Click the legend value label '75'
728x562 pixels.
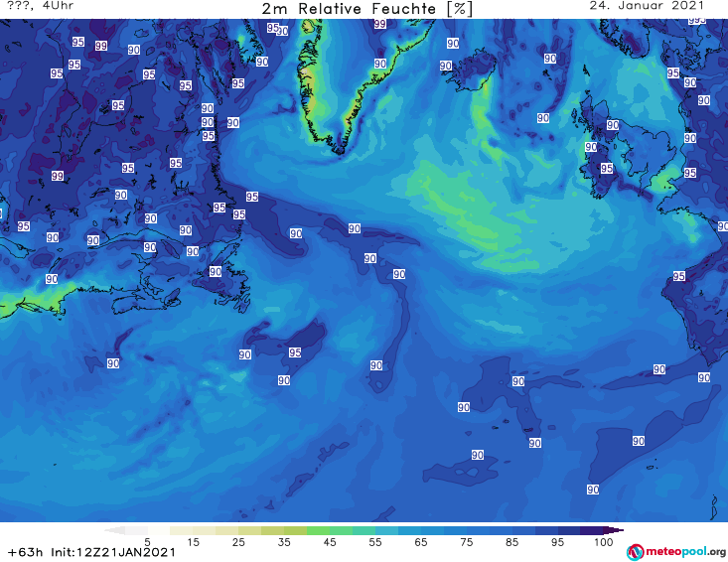pos(466,542)
